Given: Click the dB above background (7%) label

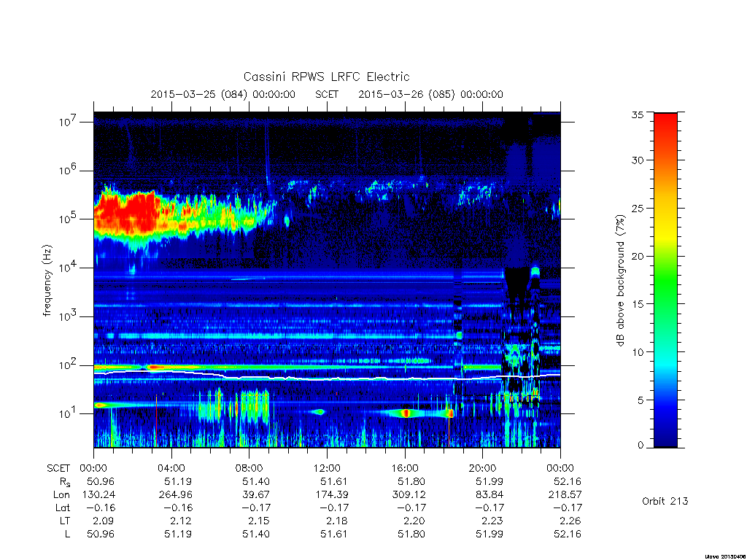Looking at the screenshot, I should pos(620,281).
